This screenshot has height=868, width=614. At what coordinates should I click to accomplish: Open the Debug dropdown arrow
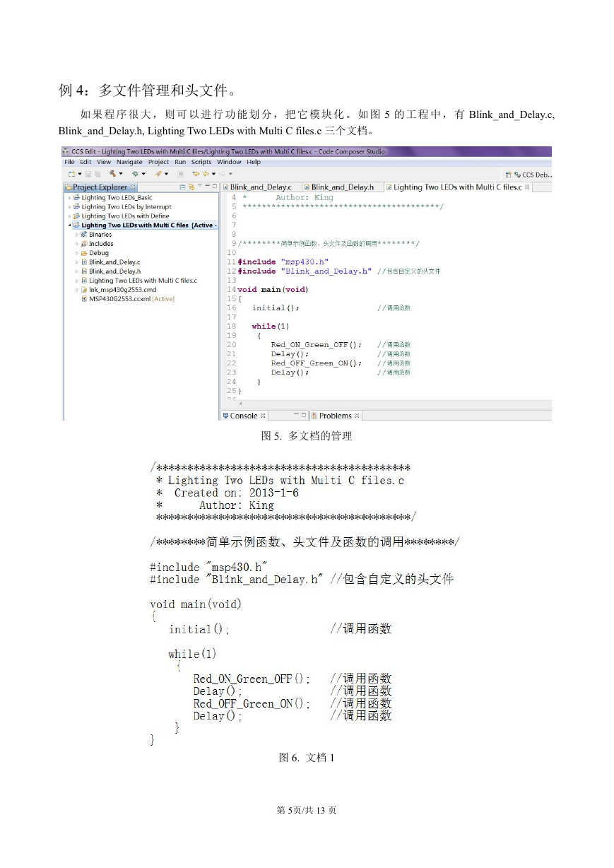[x=143, y=174]
